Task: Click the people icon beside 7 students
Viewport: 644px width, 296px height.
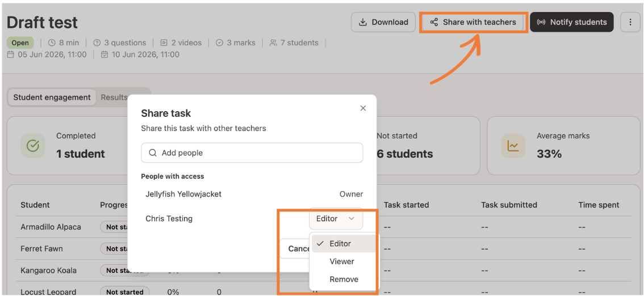Action: pos(273,43)
